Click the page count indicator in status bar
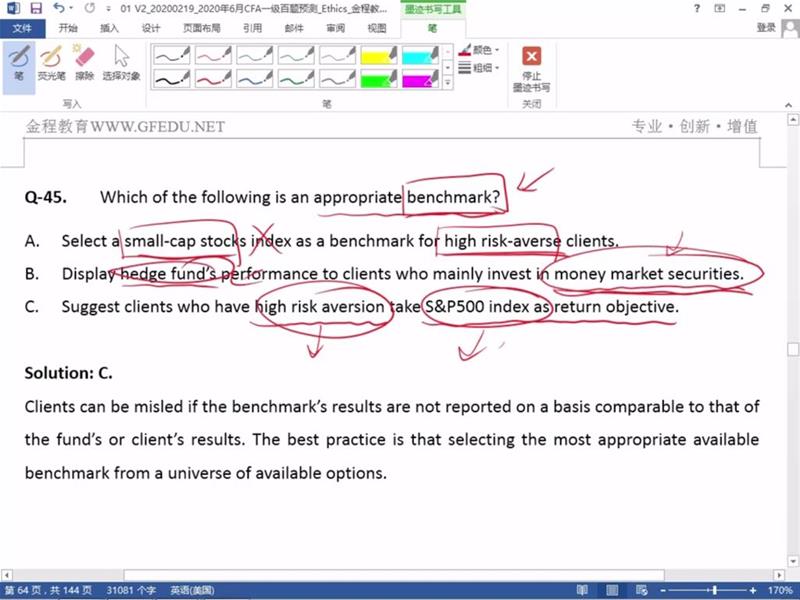Screen dimensions: 800x600 click(47, 590)
